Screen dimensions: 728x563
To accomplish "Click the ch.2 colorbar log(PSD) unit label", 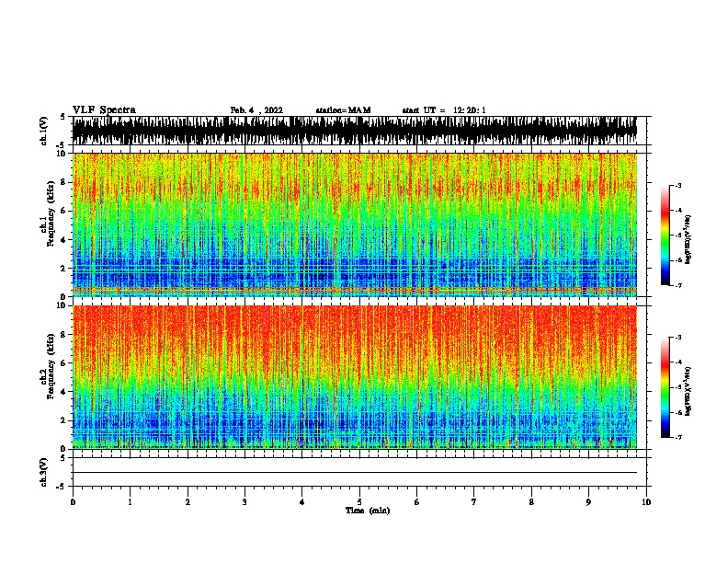I will pyautogui.click(x=688, y=391).
